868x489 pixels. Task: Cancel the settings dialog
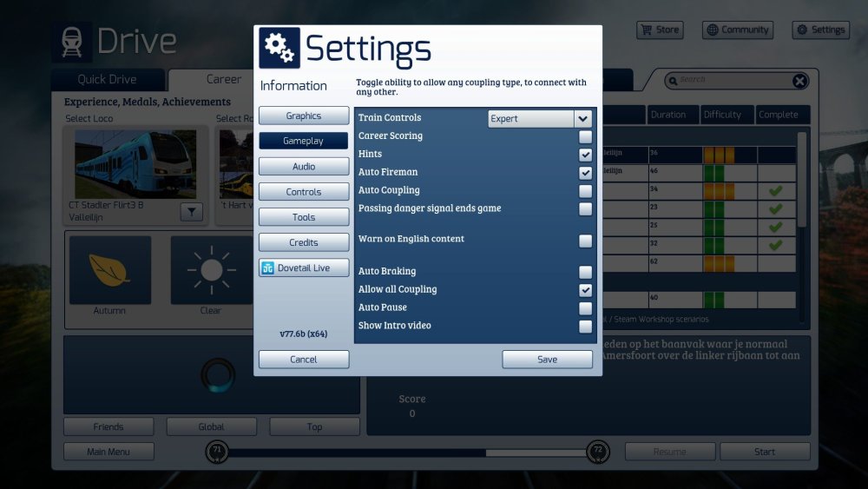click(304, 360)
